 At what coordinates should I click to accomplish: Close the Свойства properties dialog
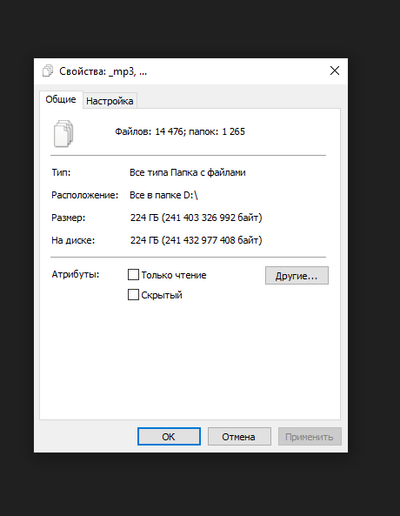(334, 71)
